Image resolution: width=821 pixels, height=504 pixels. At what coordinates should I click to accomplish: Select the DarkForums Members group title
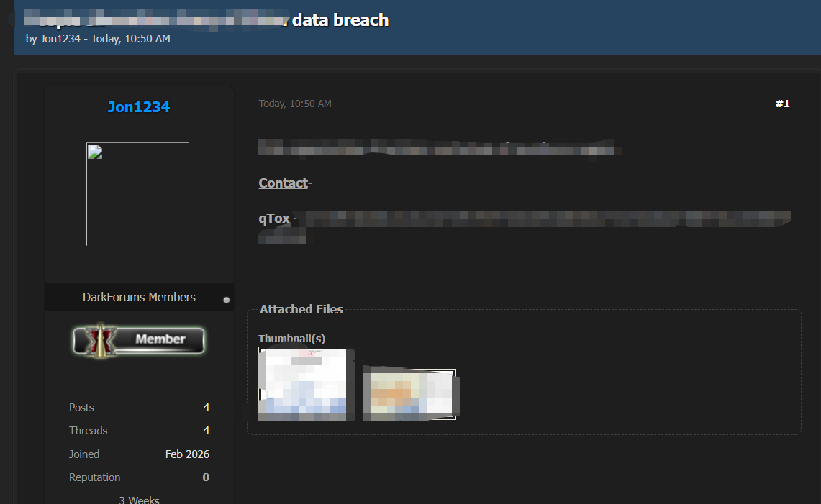(x=139, y=297)
